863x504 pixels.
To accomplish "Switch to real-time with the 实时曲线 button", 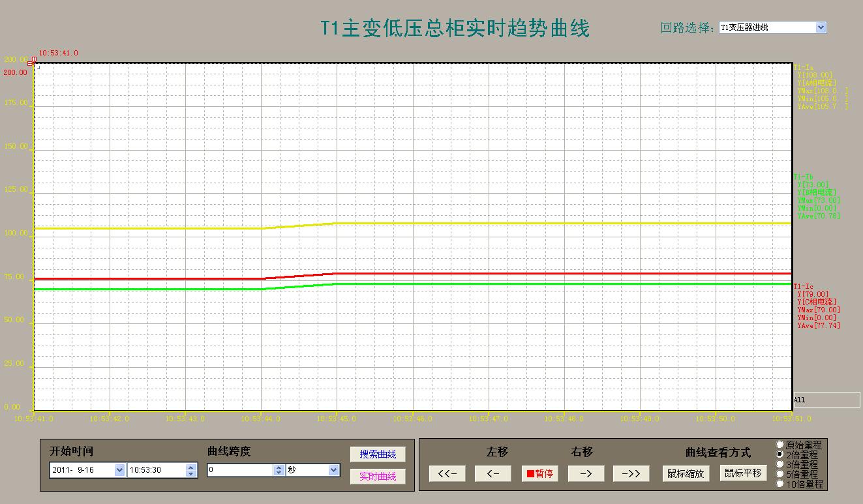I will [378, 477].
